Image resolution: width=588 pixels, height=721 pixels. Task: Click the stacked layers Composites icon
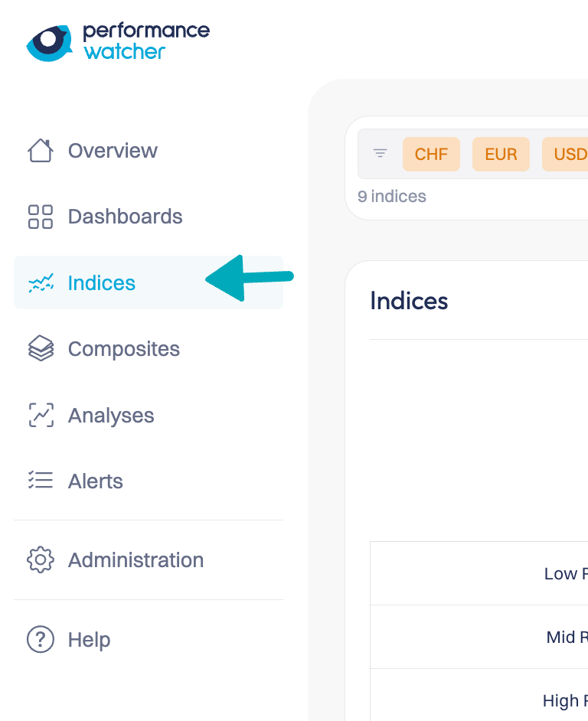point(41,349)
